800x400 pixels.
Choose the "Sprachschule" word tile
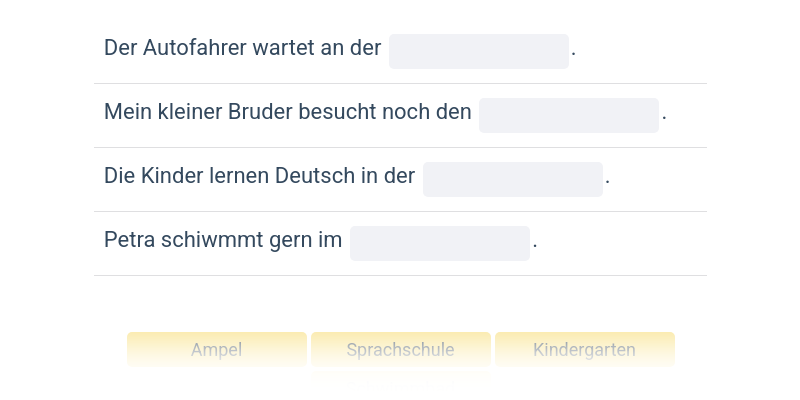[400, 350]
